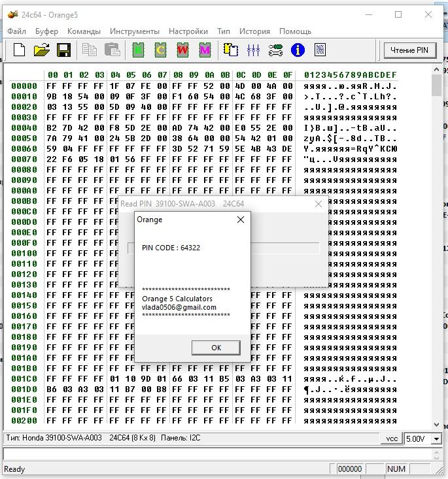Open a file with the folder icon
The width and height of the screenshot is (448, 479).
(42, 50)
